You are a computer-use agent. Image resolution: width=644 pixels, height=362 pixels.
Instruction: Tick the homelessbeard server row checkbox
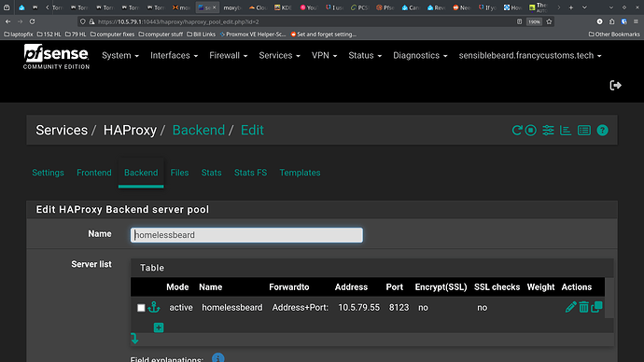coord(141,308)
